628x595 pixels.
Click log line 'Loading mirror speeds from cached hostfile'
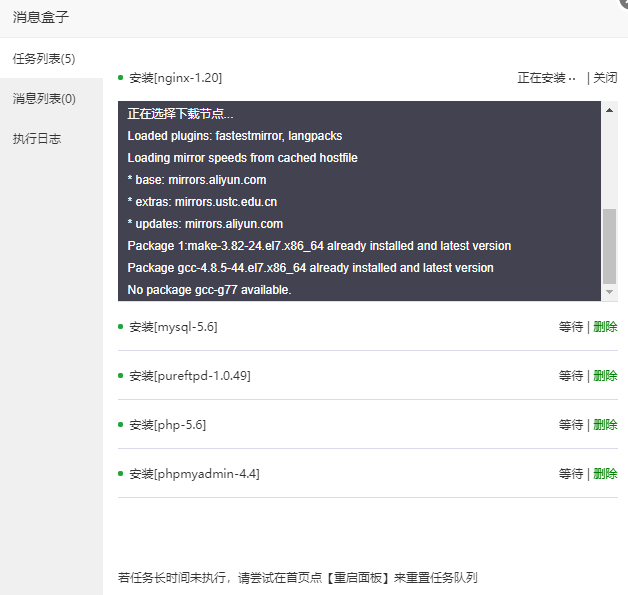pos(242,158)
